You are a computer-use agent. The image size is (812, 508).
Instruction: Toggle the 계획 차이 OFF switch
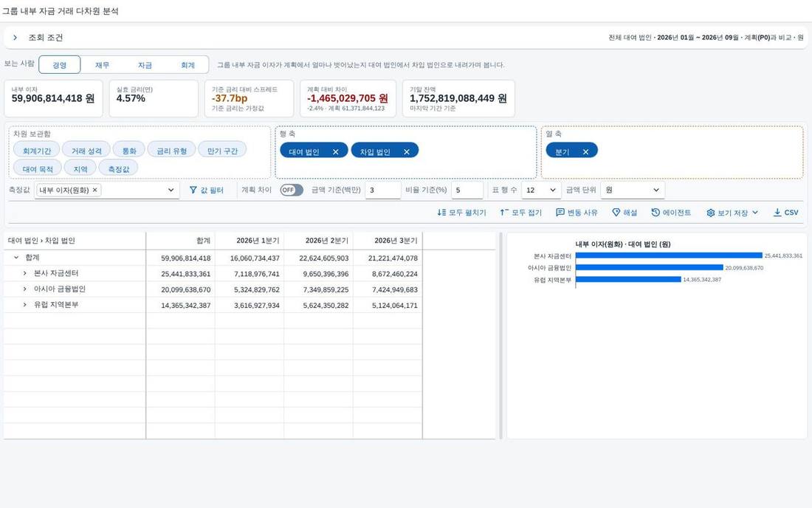tap(292, 190)
